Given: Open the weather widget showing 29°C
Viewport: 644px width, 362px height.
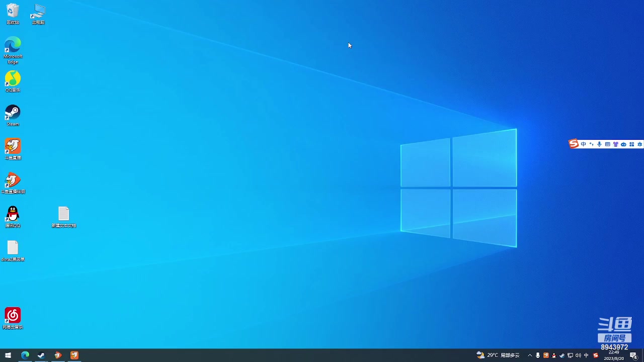Looking at the screenshot, I should coord(498,355).
